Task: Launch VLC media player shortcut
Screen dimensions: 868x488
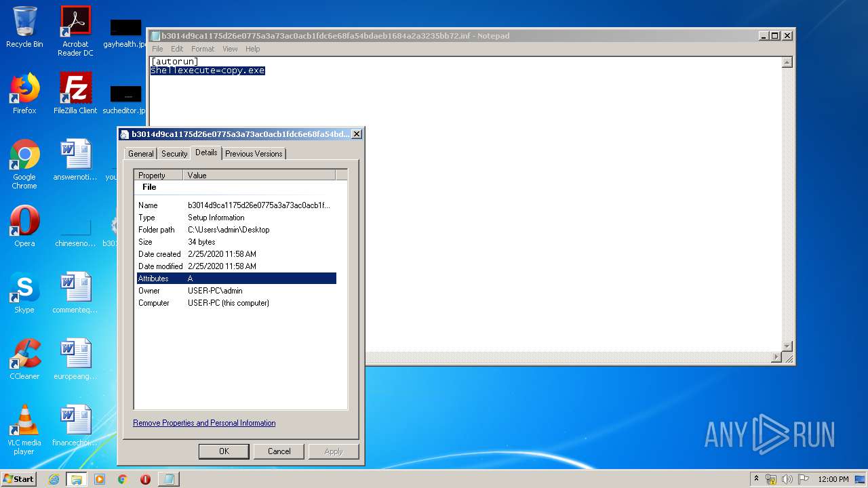Action: click(24, 430)
